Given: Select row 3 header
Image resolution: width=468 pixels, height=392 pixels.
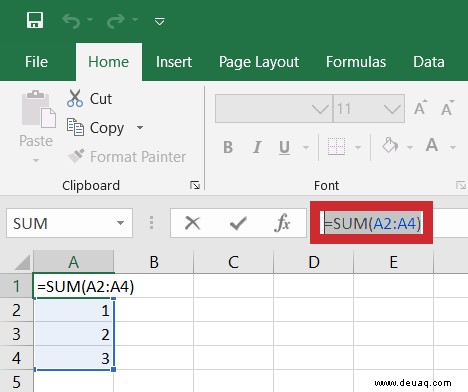Looking at the screenshot, I should pyautogui.click(x=16, y=334).
